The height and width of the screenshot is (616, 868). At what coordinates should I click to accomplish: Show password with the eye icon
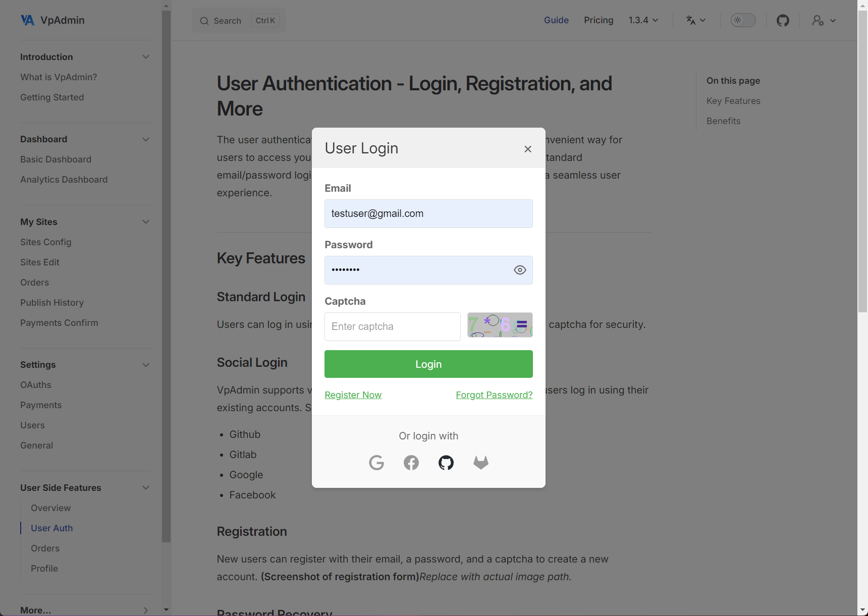[520, 270]
